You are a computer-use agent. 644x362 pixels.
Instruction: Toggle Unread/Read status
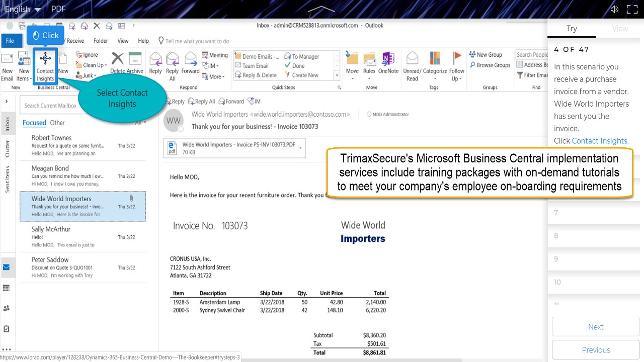click(x=412, y=66)
